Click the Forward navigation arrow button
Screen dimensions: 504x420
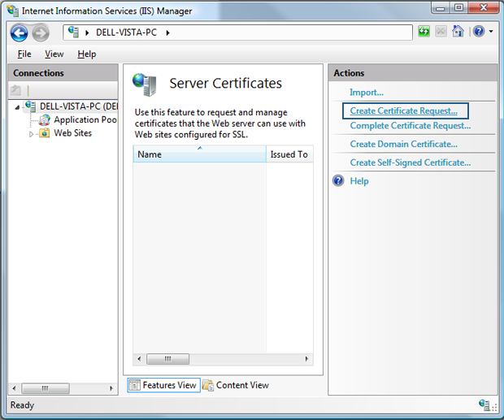click(41, 32)
